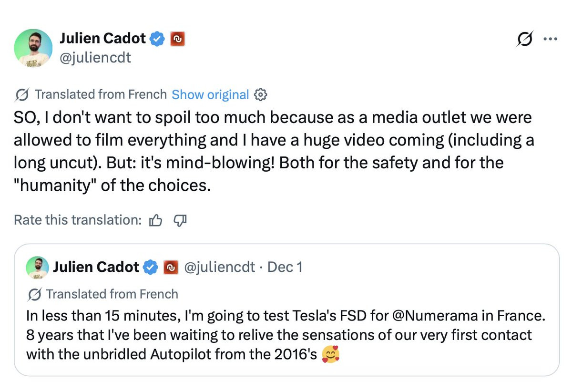572x392 pixels.
Task: Click the blue verified badge beside Julien Cadot
Action: [x=158, y=39]
